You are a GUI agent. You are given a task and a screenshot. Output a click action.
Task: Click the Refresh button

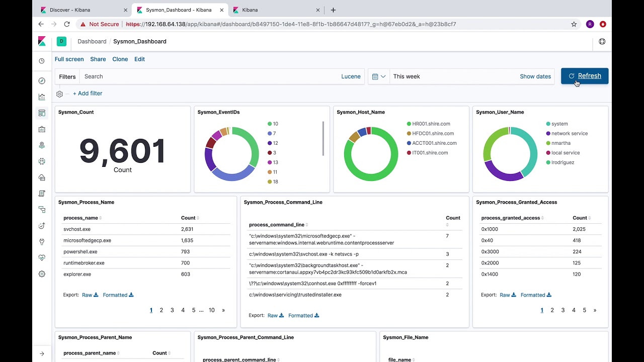coord(584,76)
